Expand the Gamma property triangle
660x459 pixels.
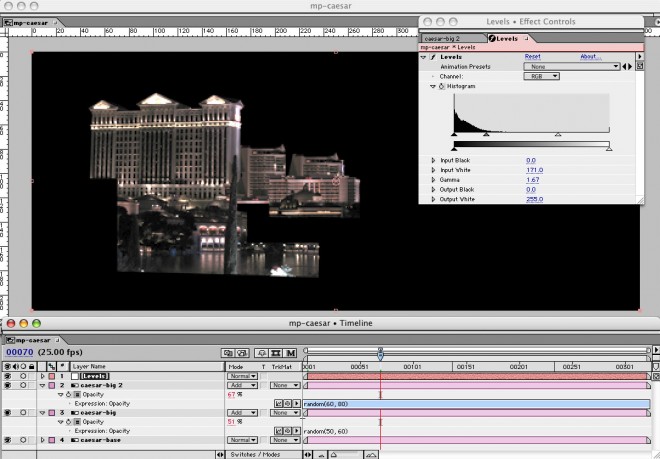433,180
